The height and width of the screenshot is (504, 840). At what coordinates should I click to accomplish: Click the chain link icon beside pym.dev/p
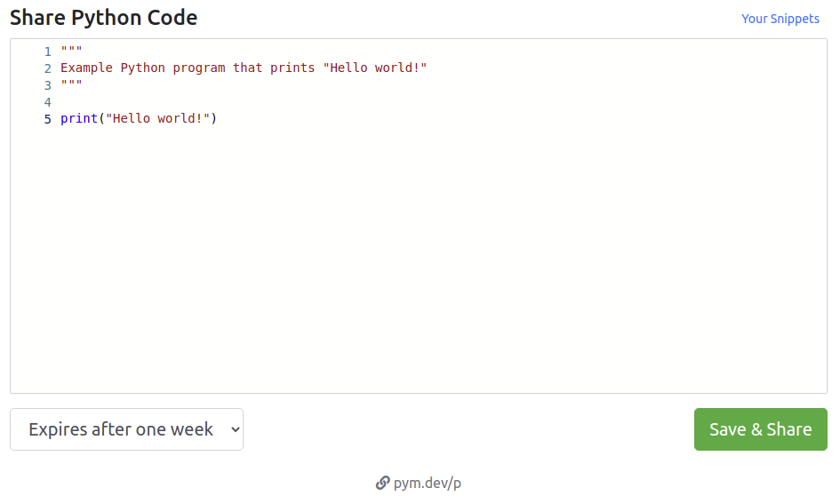382,484
